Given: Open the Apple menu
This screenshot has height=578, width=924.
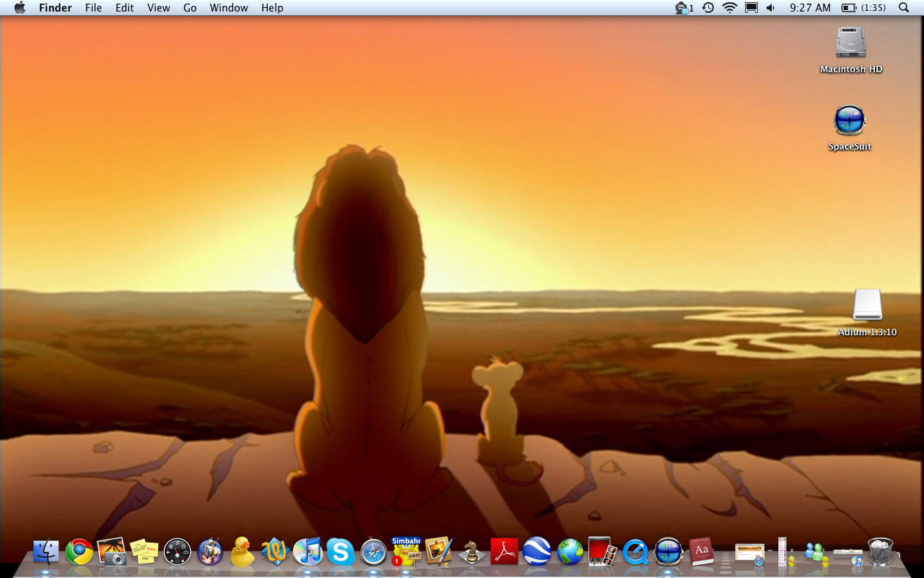Looking at the screenshot, I should (x=19, y=8).
